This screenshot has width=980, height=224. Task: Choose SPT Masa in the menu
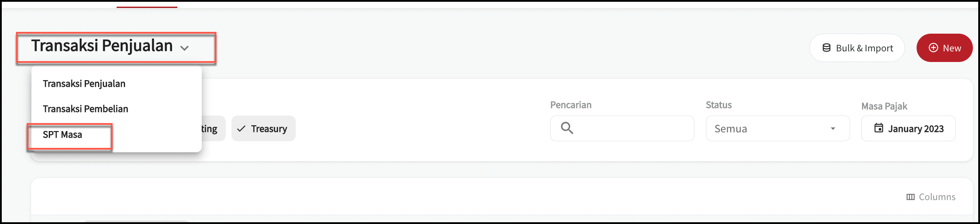pos(63,135)
